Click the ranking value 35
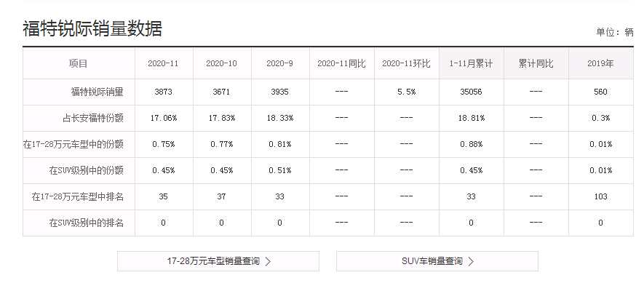This screenshot has width=644, height=283. tap(164, 196)
